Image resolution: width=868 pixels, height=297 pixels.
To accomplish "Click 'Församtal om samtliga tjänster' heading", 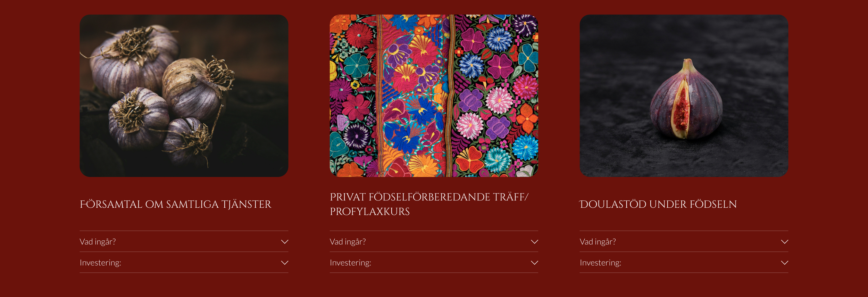I will 175,204.
